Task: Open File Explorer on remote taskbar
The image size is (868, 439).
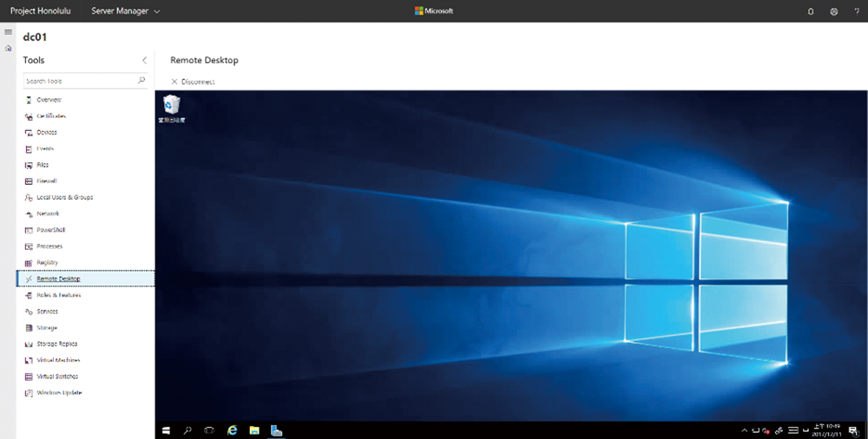Action: pyautogui.click(x=254, y=430)
